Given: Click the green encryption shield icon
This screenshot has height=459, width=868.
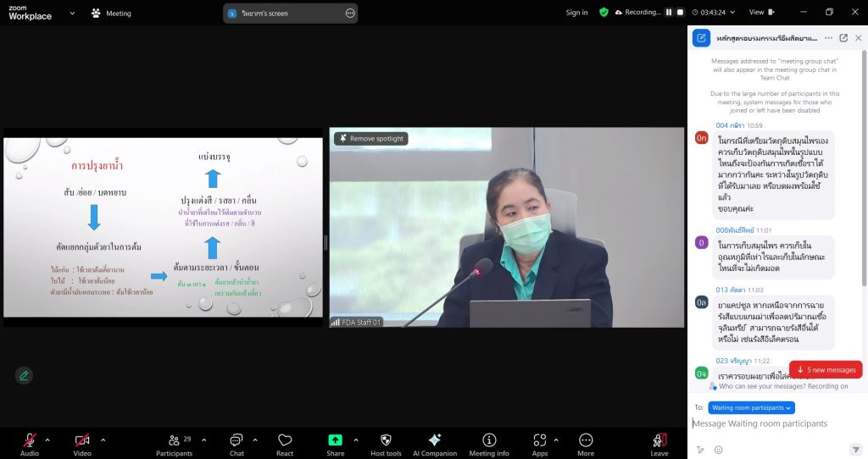Looking at the screenshot, I should [x=604, y=13].
